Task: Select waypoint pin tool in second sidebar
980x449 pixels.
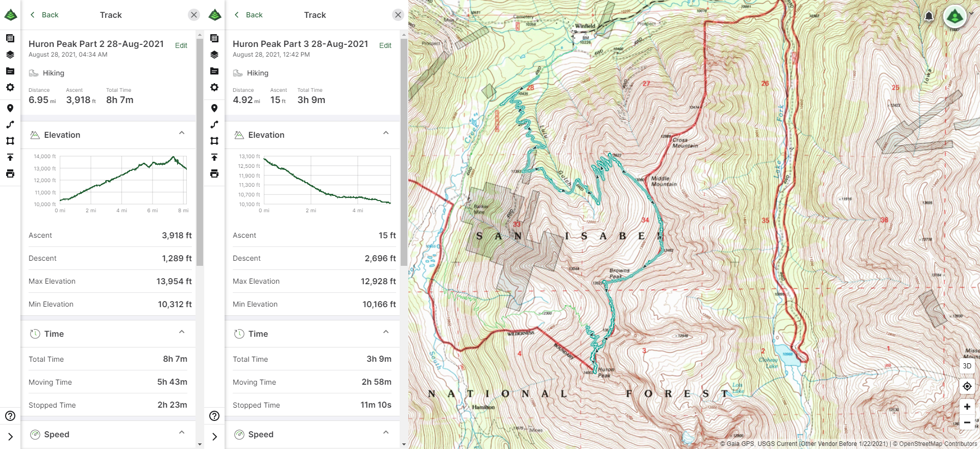Action: 214,108
